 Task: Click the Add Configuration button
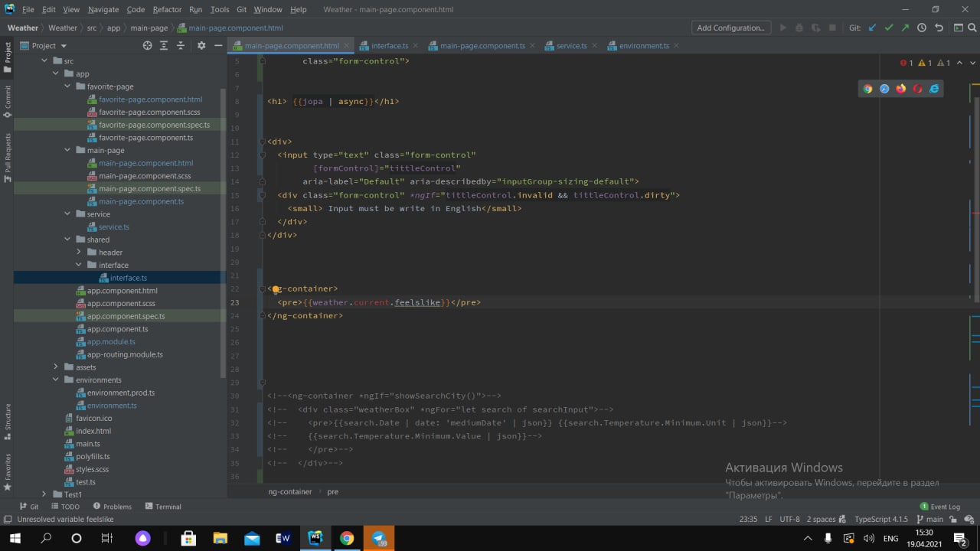click(730, 28)
